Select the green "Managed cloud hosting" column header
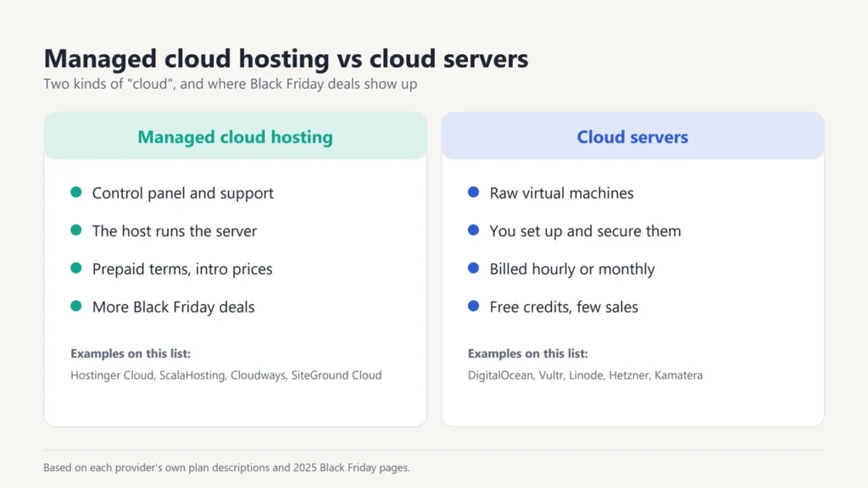The height and width of the screenshot is (488, 868). pos(236,136)
